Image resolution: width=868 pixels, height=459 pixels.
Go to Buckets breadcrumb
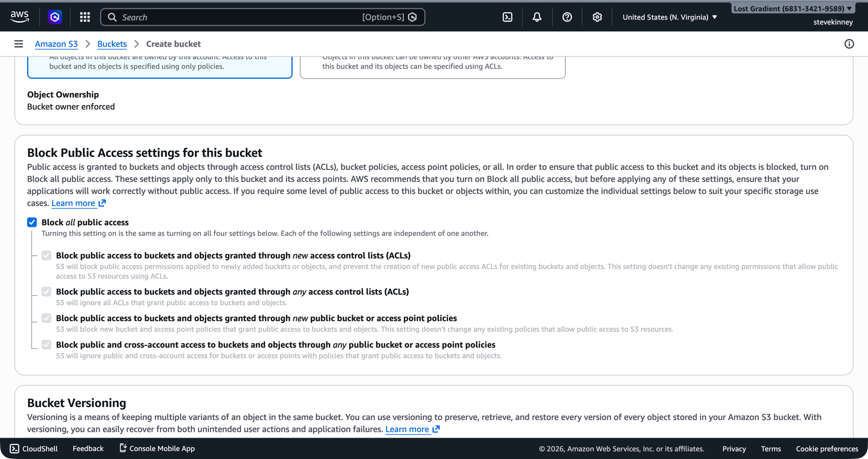(x=112, y=44)
